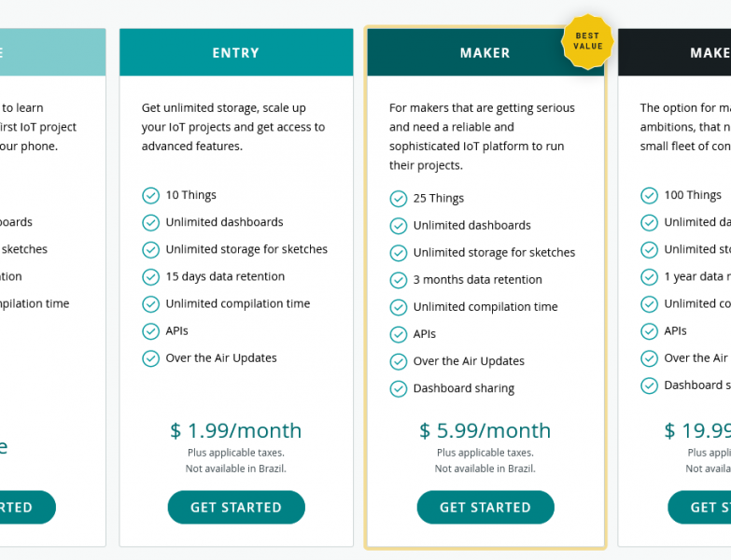Click checkmark icon beside Entry plan APIs

[150, 331]
